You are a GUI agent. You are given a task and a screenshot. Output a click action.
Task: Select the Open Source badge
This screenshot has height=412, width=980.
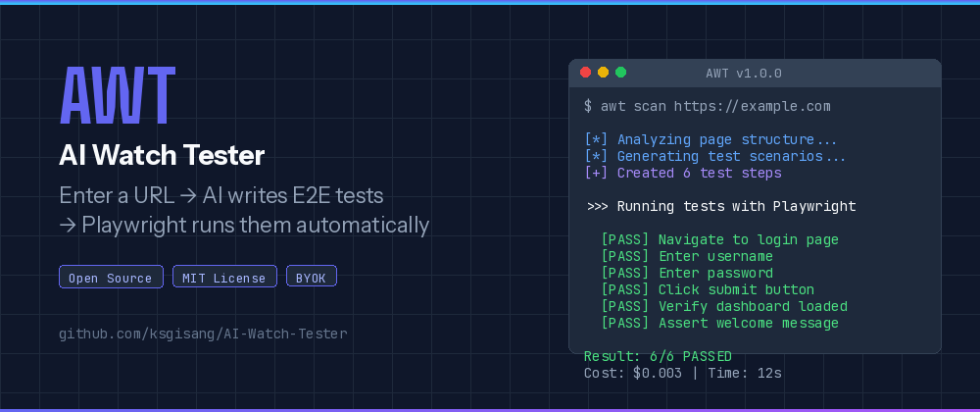coord(112,277)
